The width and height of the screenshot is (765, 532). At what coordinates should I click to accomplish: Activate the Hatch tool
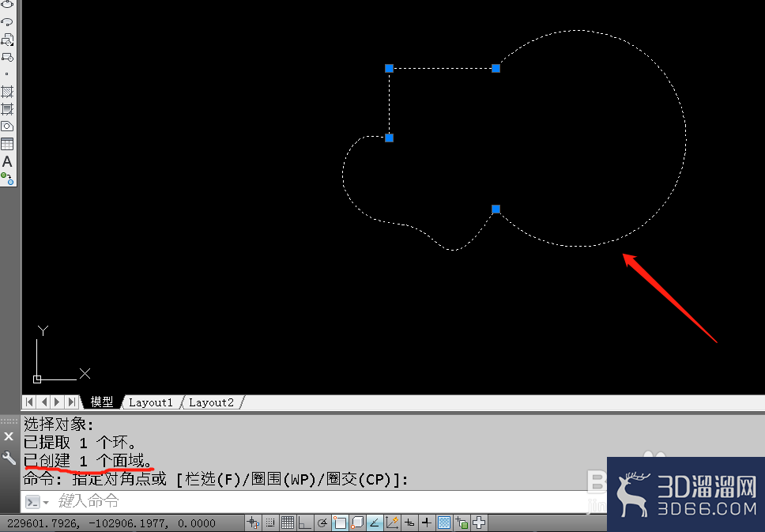pos(7,91)
